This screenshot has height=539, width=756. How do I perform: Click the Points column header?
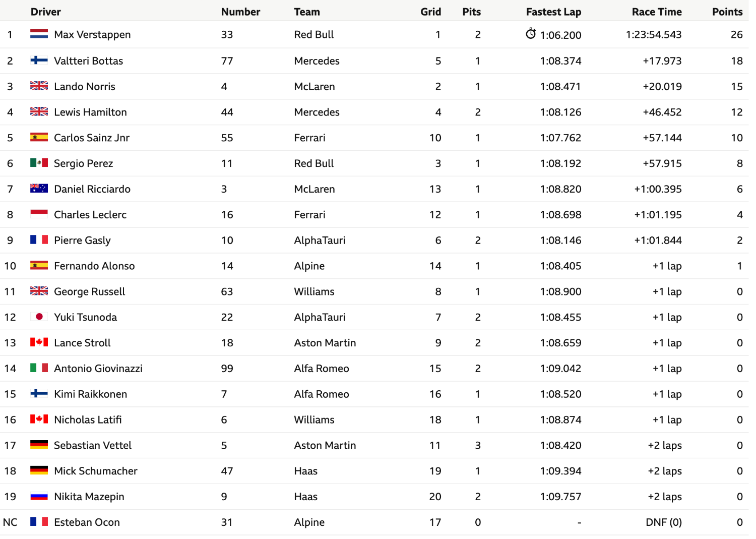coord(727,12)
